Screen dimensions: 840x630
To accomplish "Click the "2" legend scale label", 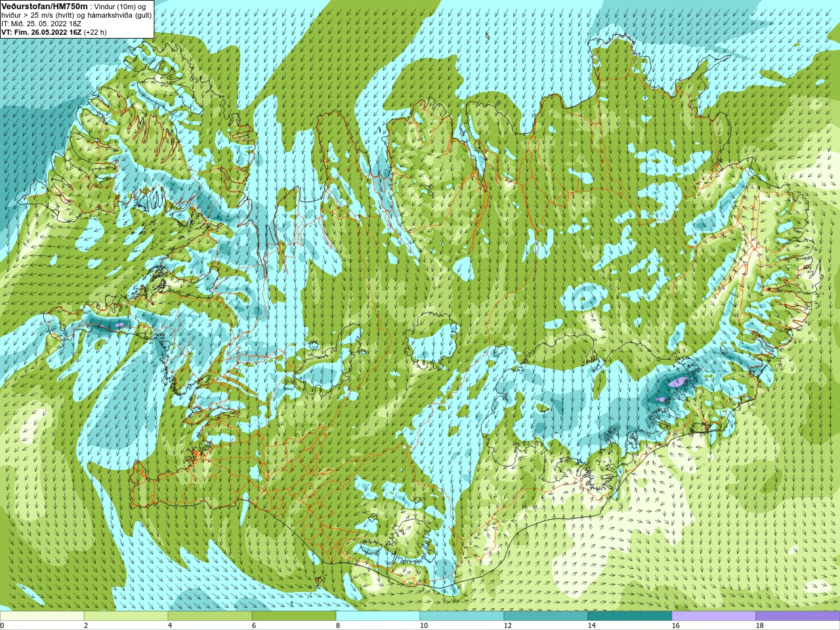I will click(86, 625).
